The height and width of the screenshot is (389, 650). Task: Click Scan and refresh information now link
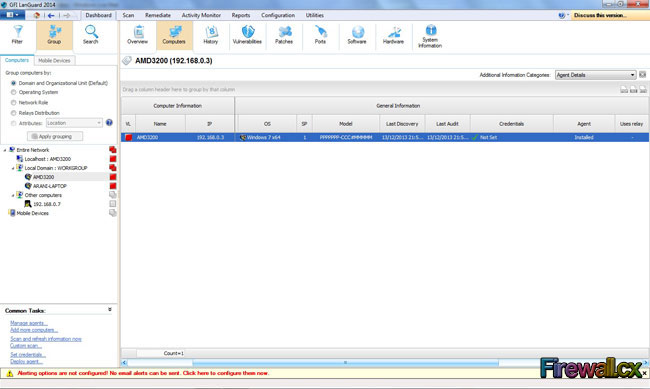(46, 339)
